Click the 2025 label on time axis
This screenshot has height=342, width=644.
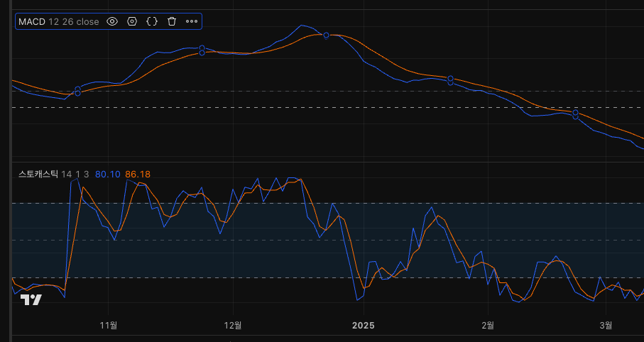(x=364, y=326)
